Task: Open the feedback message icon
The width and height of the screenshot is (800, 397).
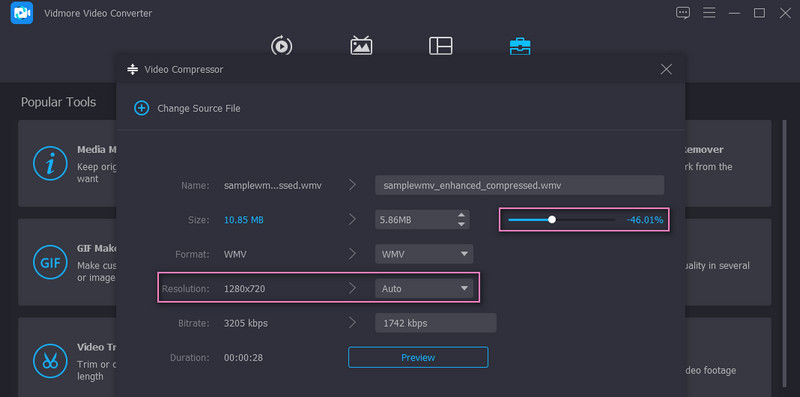Action: [683, 13]
